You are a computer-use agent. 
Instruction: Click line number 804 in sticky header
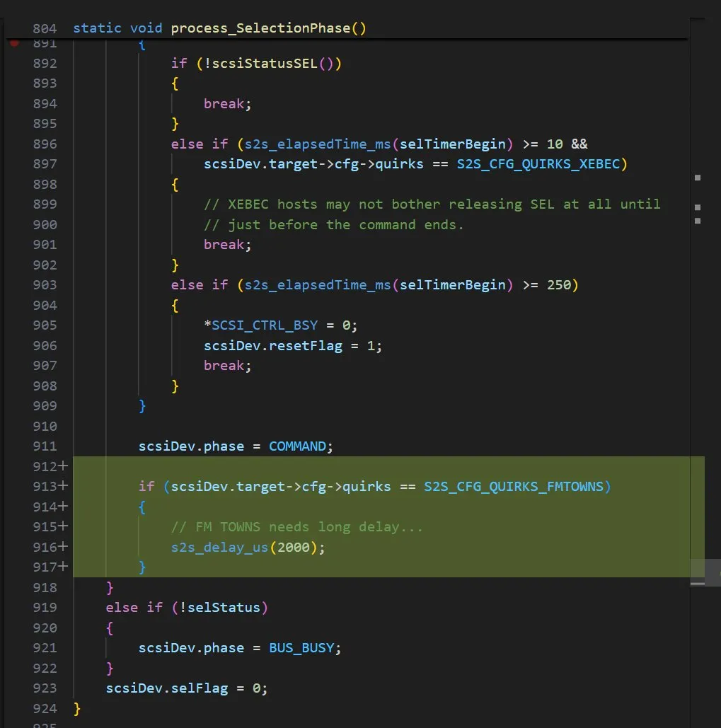45,29
